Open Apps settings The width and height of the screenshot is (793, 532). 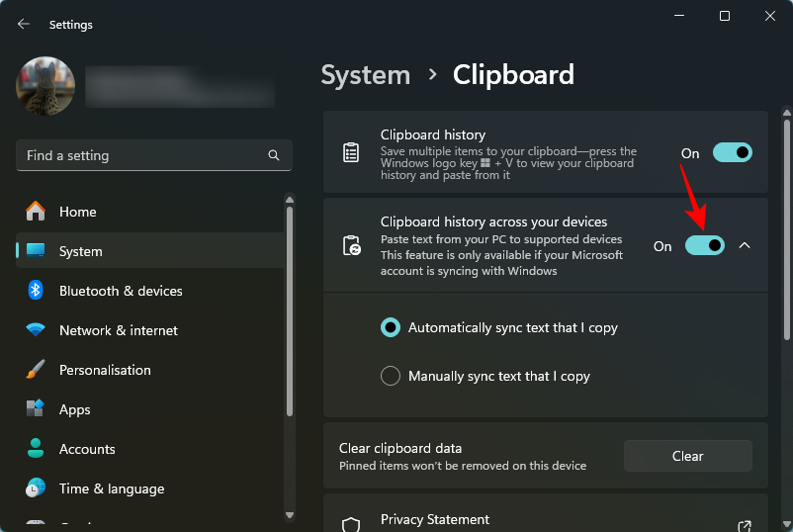(150, 409)
